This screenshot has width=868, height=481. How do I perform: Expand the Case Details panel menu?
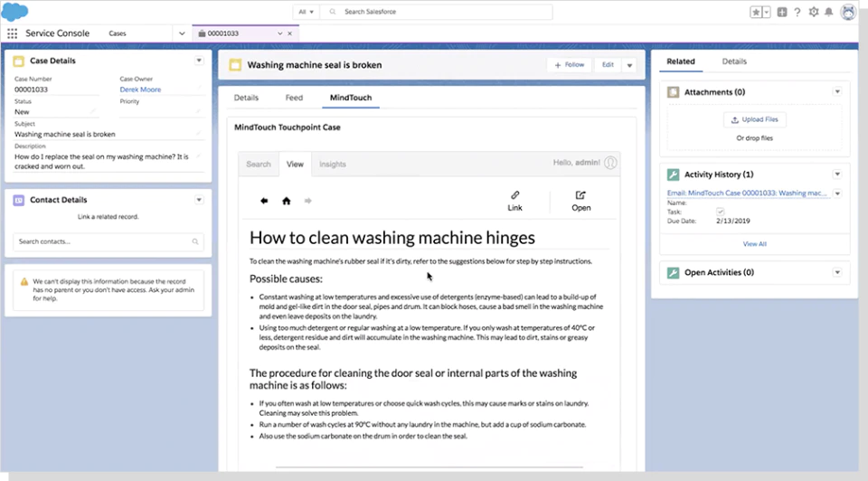point(199,61)
